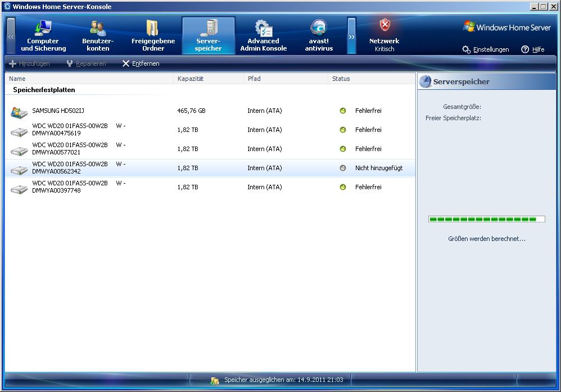Click the Serverspeicher tab server tower icon

pyautogui.click(x=209, y=28)
